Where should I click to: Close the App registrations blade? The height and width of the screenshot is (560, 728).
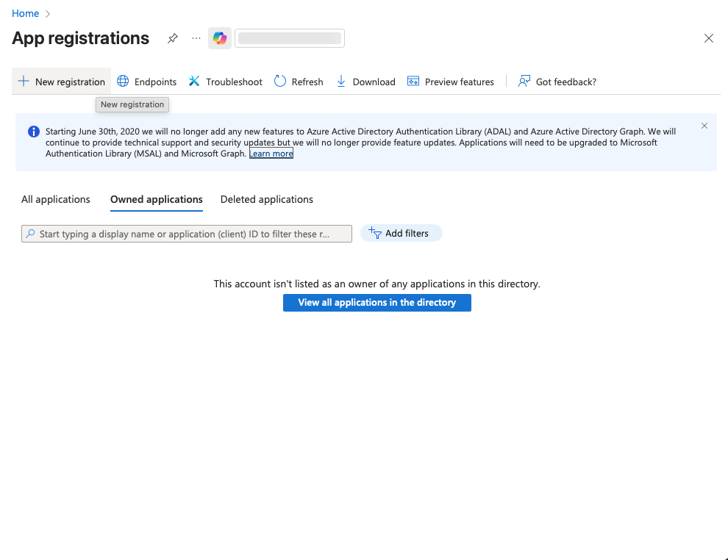coord(709,38)
